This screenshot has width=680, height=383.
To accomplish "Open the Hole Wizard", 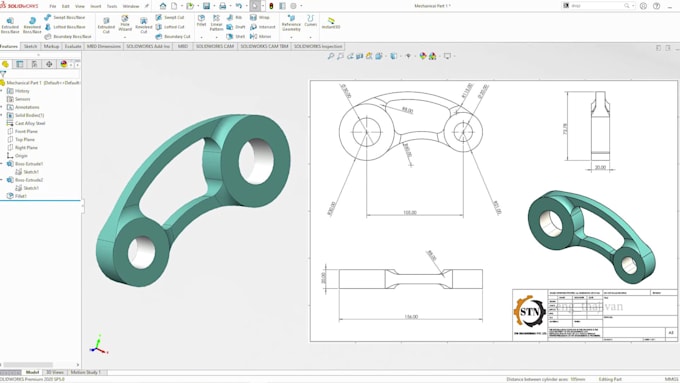I will click(x=125, y=23).
